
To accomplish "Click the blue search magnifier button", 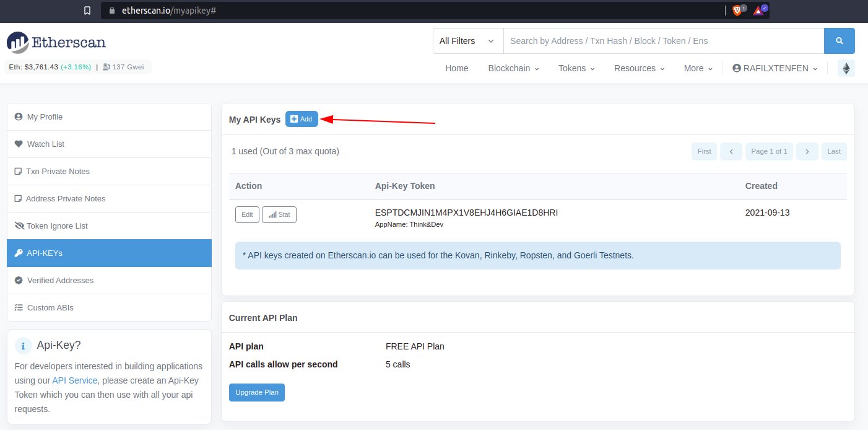I will pyautogui.click(x=840, y=41).
